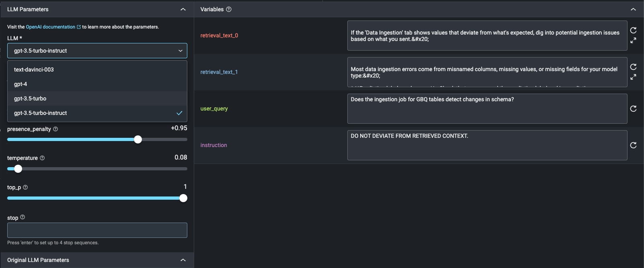The height and width of the screenshot is (268, 644).
Task: Expand the retrieval_text_0 text editor
Action: [x=633, y=41]
